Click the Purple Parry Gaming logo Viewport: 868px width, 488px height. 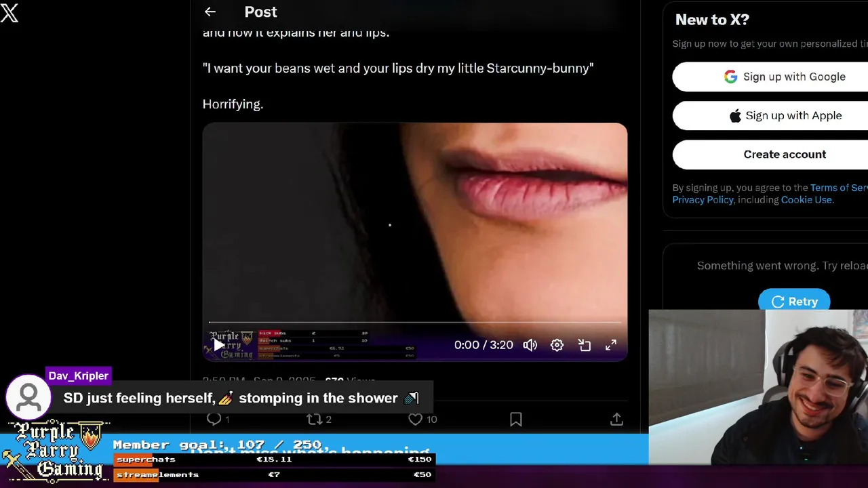[56, 451]
